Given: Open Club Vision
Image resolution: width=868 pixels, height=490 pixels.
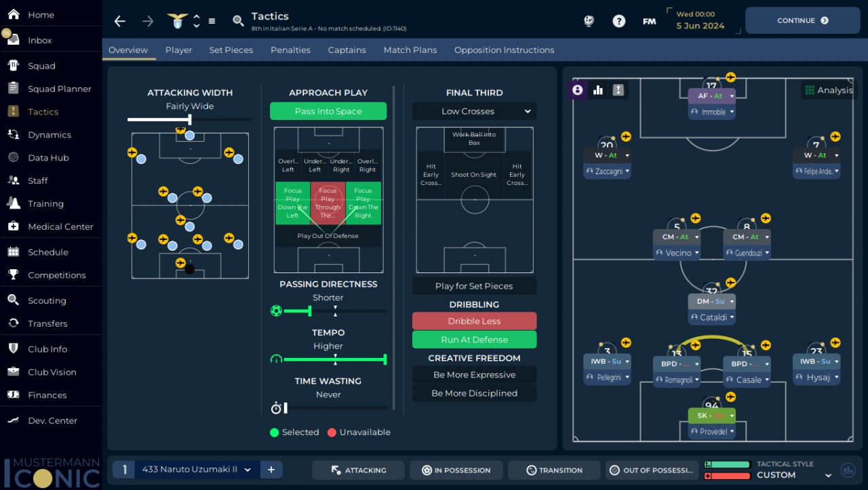Looking at the screenshot, I should 51,372.
